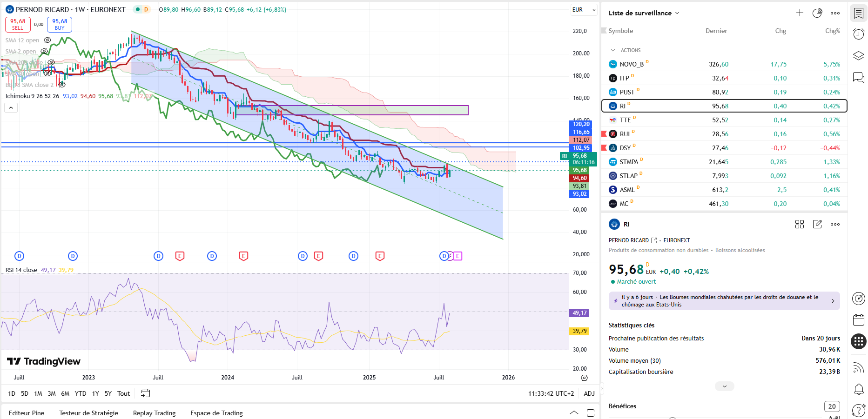
Task: Open the target screener icon
Action: click(x=858, y=299)
